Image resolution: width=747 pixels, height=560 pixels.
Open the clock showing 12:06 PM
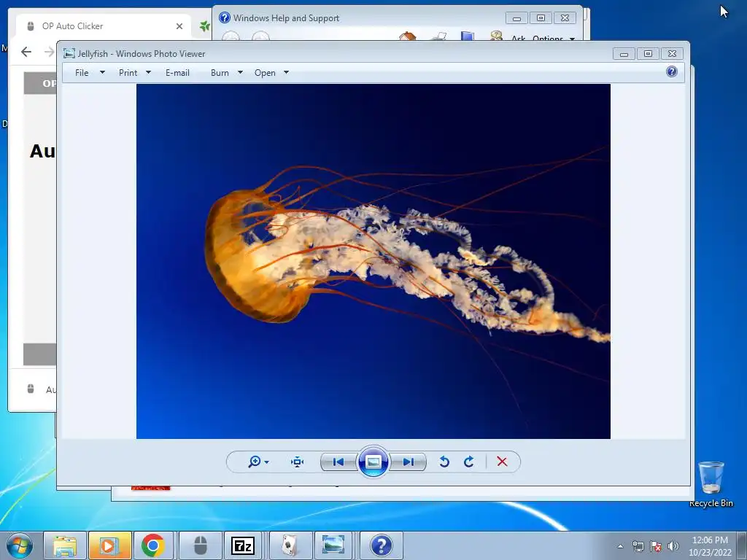tap(710, 546)
